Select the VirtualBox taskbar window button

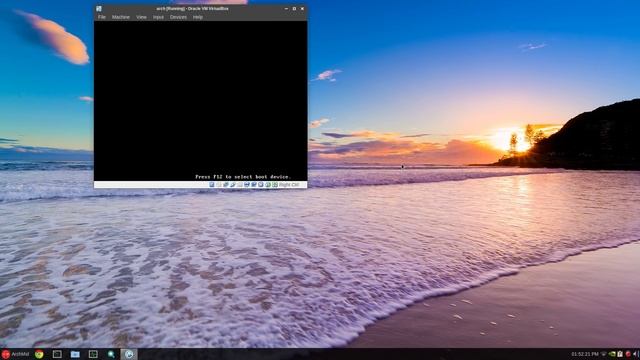pyautogui.click(x=129, y=354)
